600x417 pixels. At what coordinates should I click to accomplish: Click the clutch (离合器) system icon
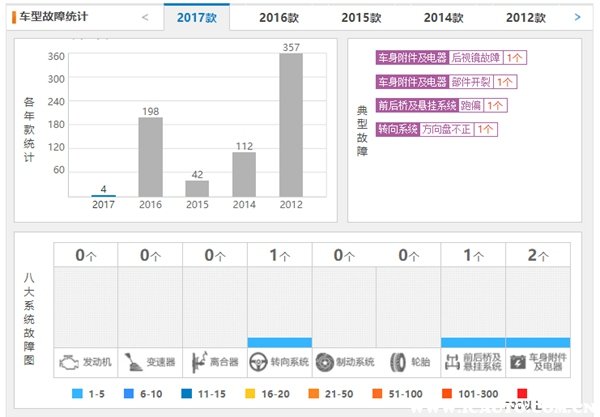coord(197,361)
